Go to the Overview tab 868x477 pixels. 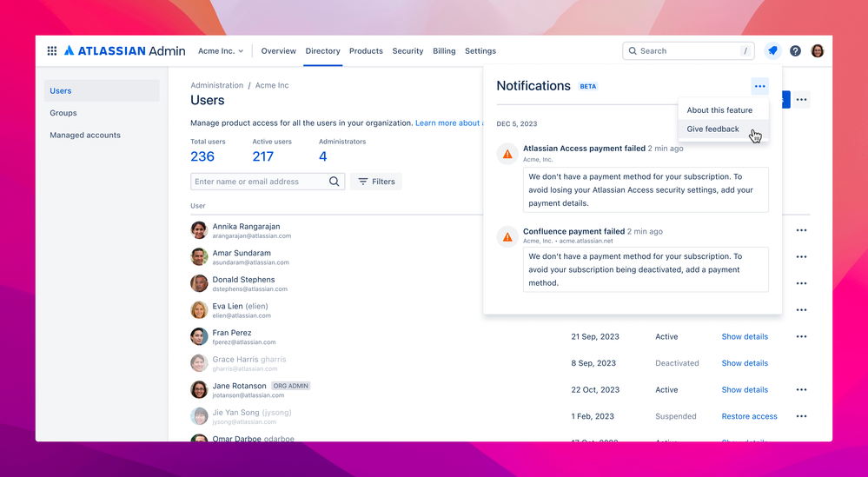point(278,51)
